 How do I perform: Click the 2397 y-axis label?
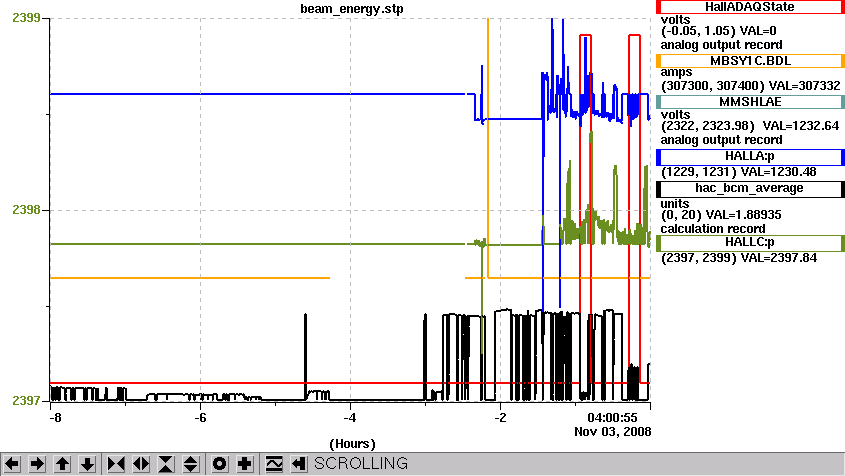point(26,401)
